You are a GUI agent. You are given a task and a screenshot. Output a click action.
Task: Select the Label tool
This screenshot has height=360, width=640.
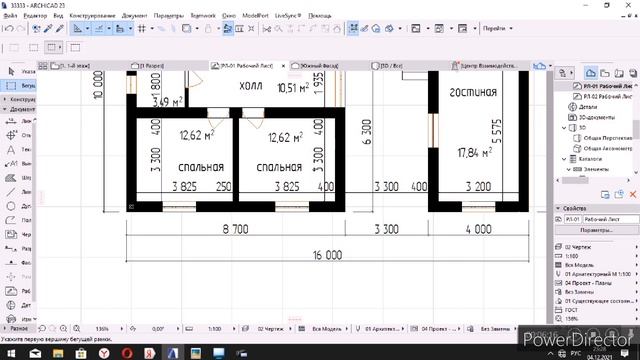tap(11, 164)
